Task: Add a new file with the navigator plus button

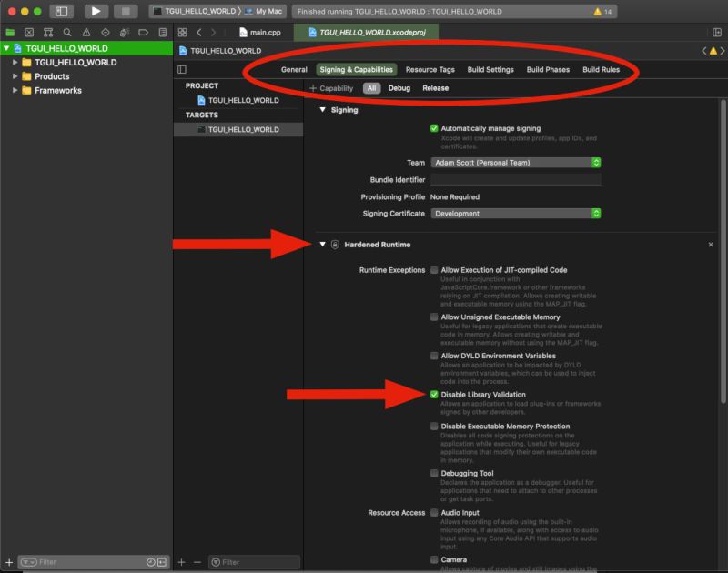Action: coord(9,562)
